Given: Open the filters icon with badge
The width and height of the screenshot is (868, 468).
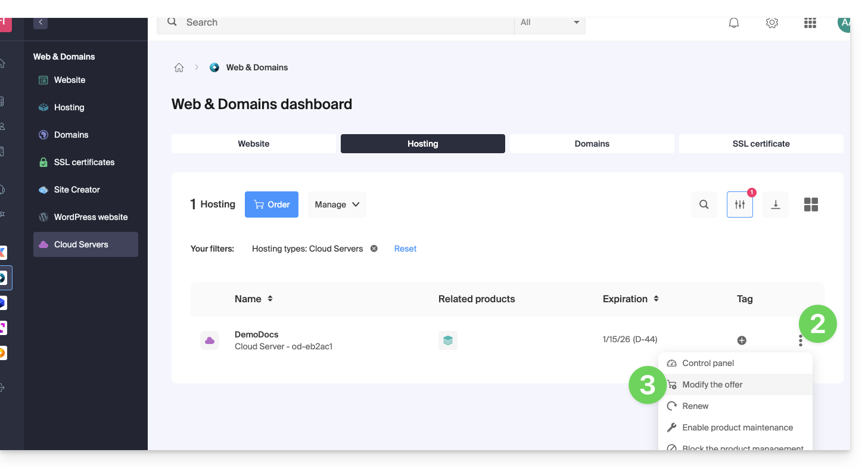Looking at the screenshot, I should (739, 204).
